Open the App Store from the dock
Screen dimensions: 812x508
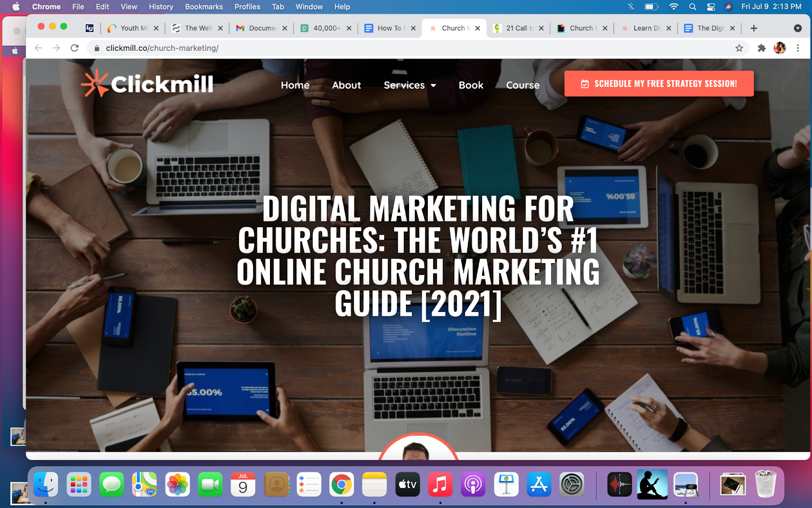click(539, 484)
